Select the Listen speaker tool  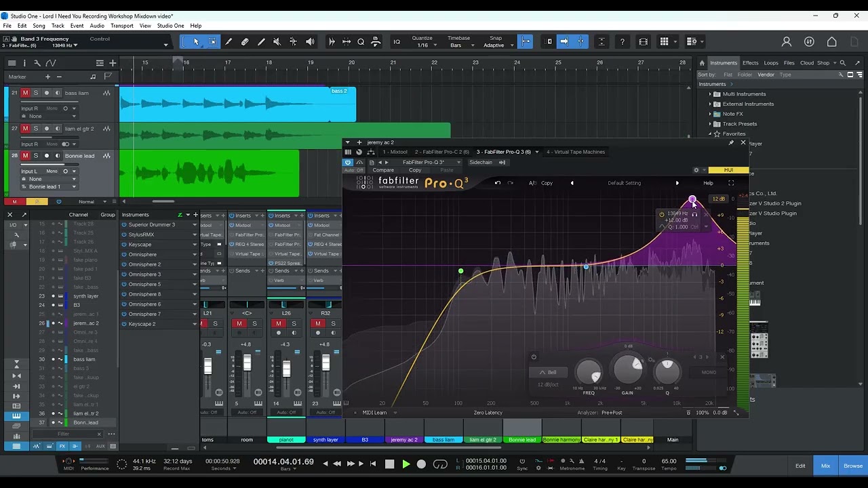click(310, 41)
